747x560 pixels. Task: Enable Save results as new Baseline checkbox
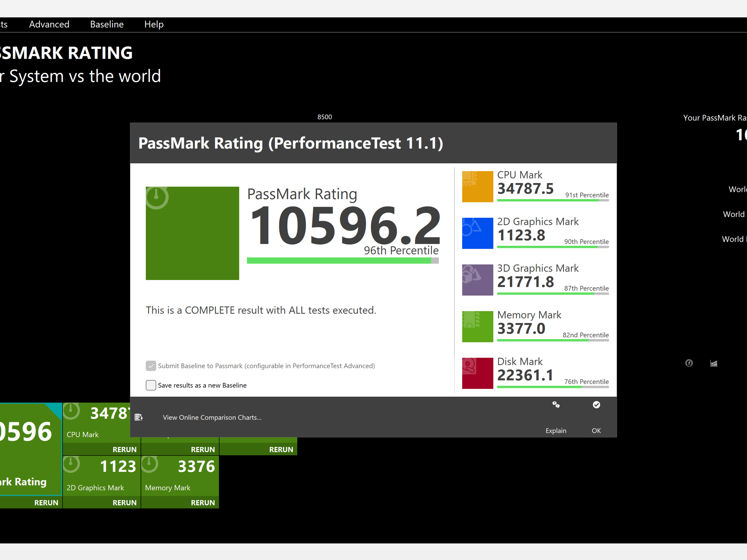[151, 385]
